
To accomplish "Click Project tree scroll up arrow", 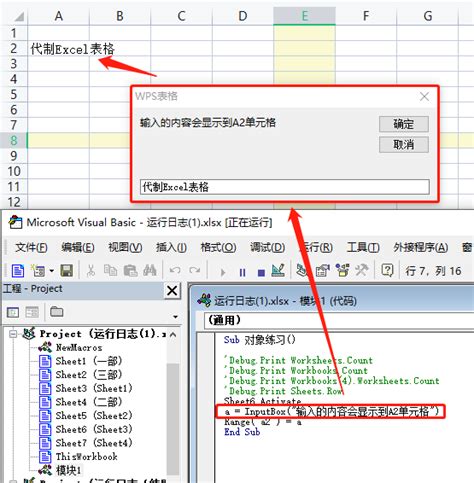I will pyautogui.click(x=173, y=334).
